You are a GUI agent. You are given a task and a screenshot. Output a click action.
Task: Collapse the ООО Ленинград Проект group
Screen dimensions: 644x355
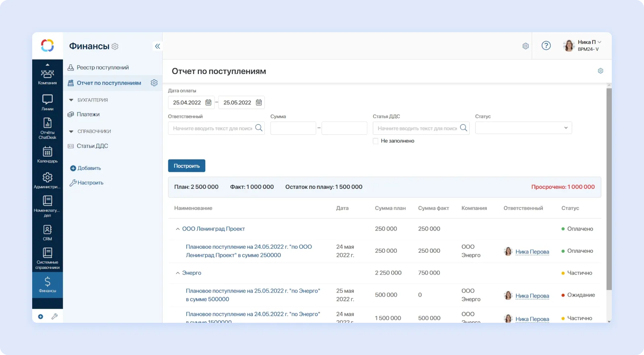[x=178, y=229]
